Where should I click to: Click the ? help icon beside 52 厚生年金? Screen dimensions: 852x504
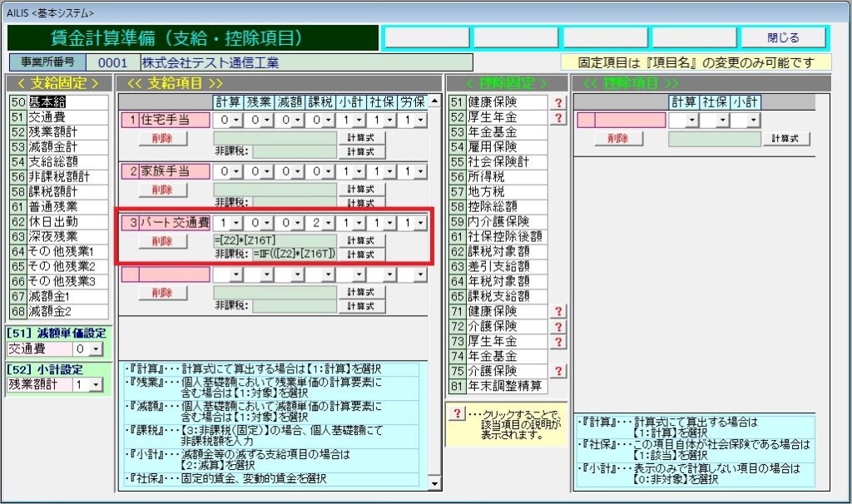[558, 117]
